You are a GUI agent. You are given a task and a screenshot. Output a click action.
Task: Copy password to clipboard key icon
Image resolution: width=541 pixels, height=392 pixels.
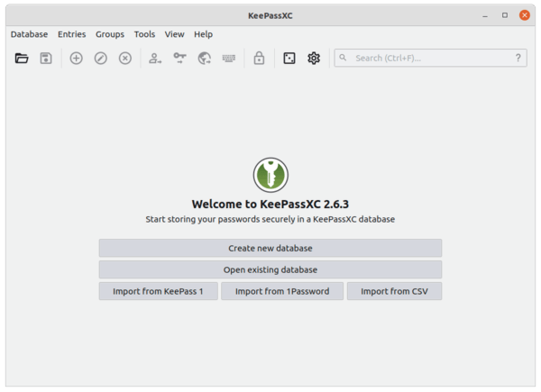point(179,59)
